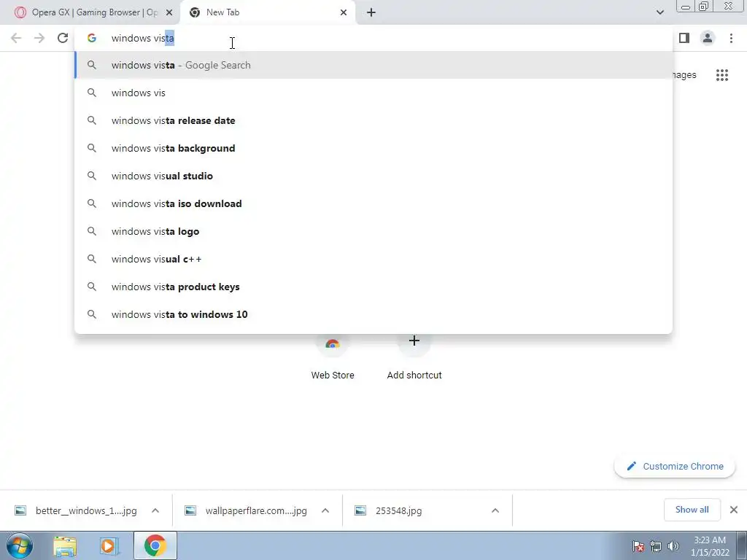The height and width of the screenshot is (560, 747).
Task: Open Windows Explorer from the taskbar
Action: (x=65, y=545)
